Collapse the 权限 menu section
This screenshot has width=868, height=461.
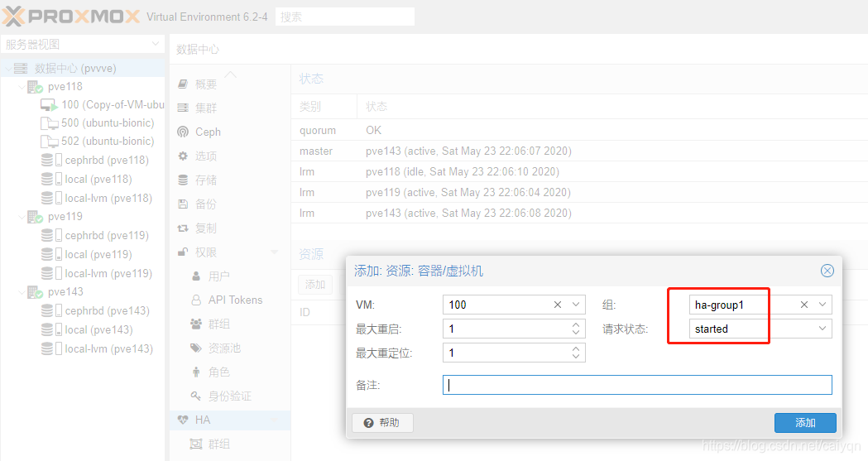pos(274,252)
